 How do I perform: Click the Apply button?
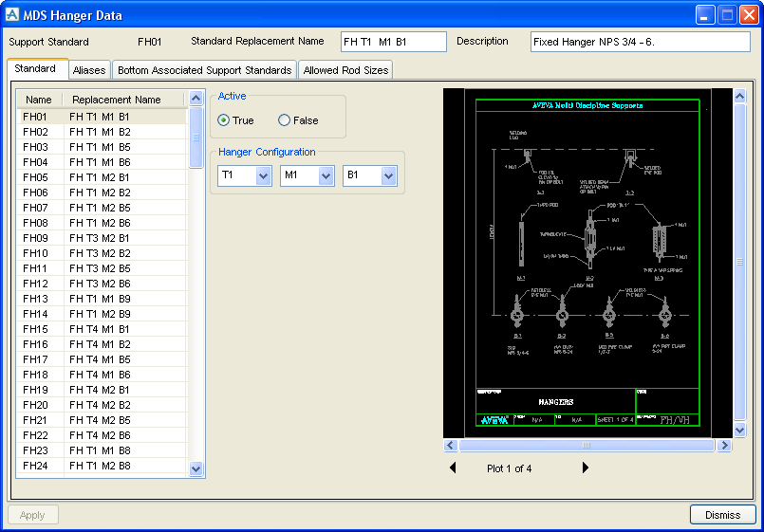32,515
